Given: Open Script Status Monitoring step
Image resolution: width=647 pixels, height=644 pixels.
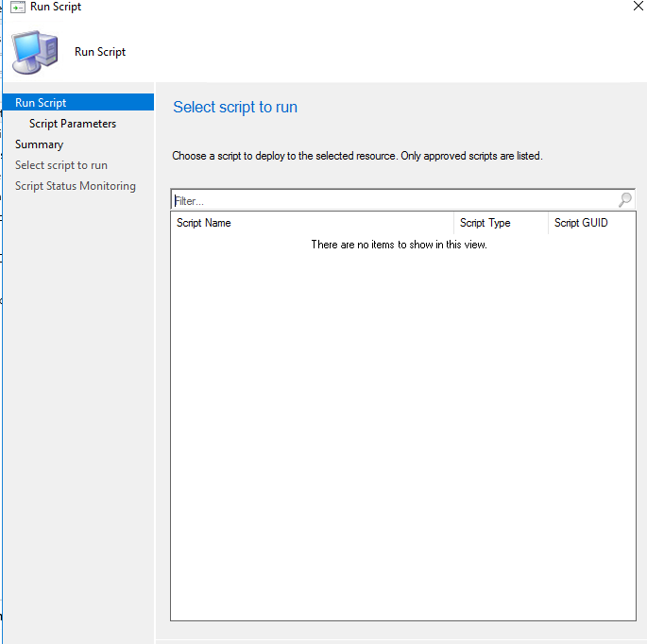Looking at the screenshot, I should click(x=76, y=186).
